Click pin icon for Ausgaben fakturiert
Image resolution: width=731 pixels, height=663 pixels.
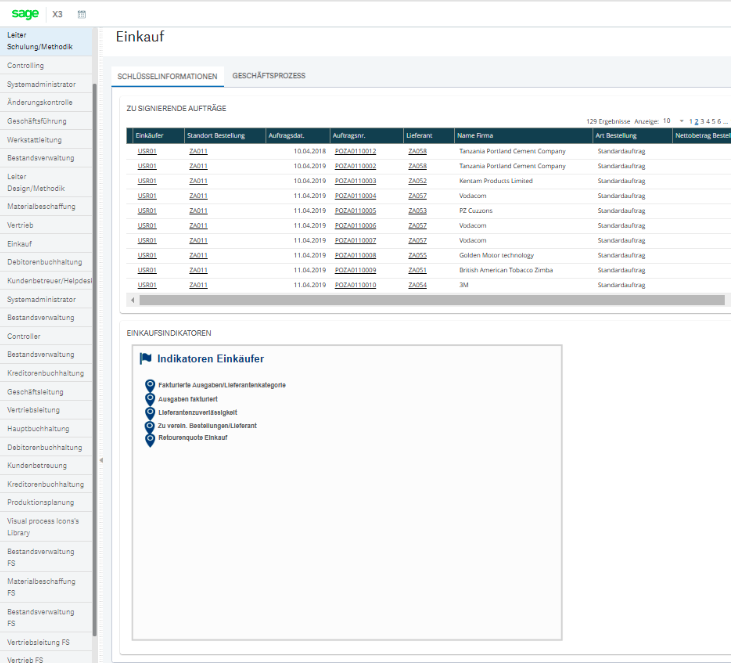(x=150, y=399)
